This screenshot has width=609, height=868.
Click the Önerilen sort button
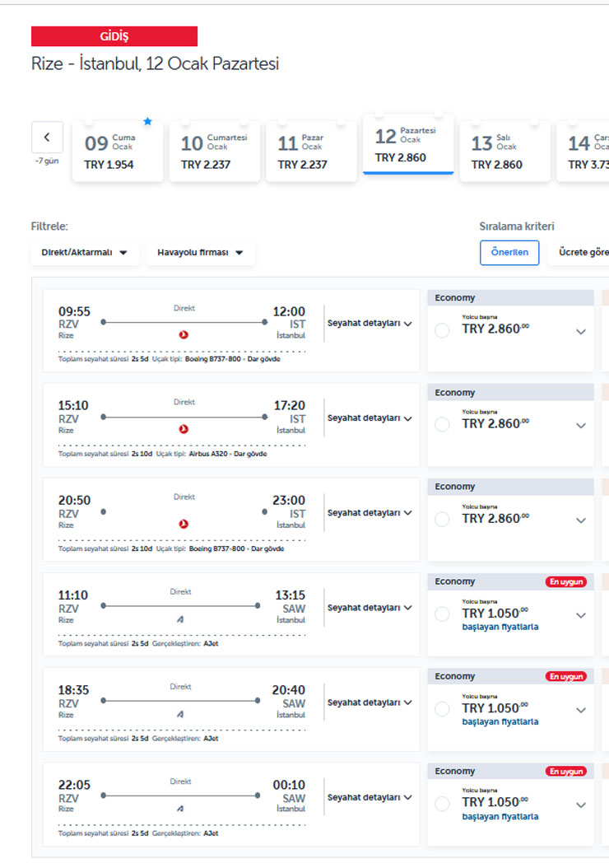[509, 253]
